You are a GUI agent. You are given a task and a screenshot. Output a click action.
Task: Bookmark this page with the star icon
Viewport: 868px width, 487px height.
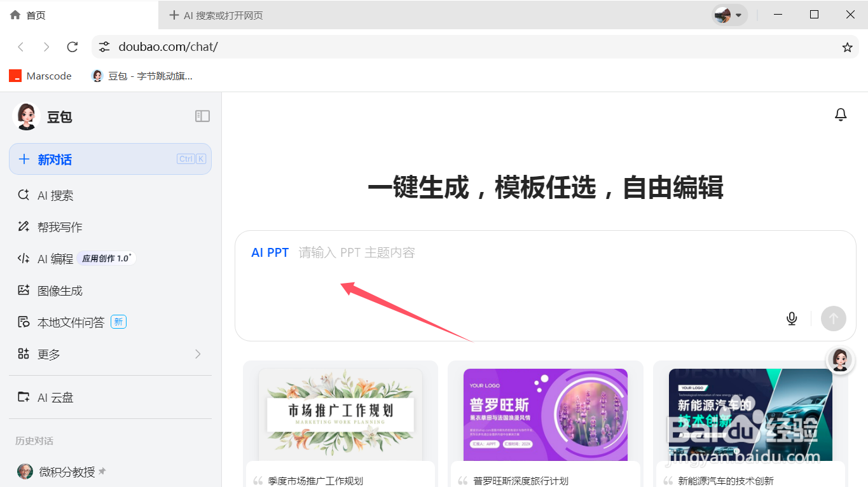[847, 47]
